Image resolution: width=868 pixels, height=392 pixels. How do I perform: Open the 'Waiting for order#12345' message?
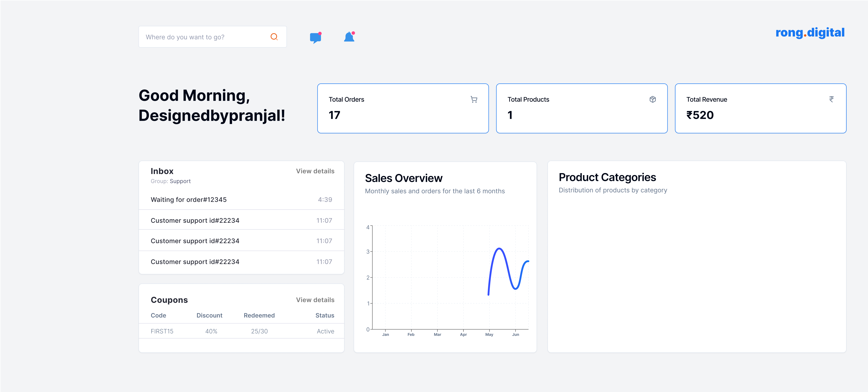241,199
